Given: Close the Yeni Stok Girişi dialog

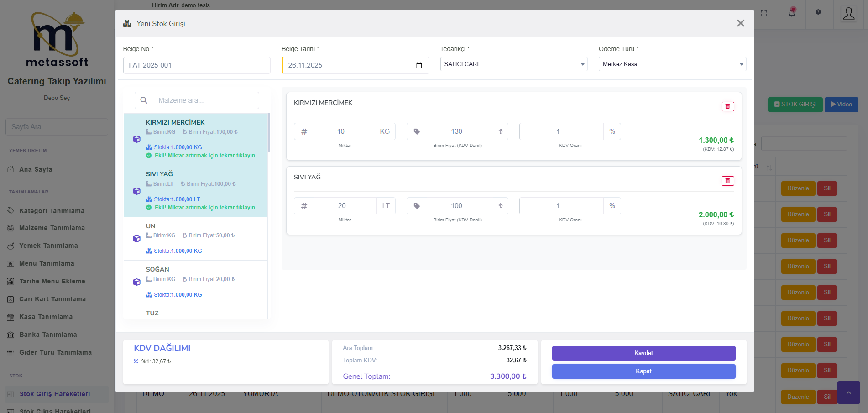Looking at the screenshot, I should coord(740,23).
